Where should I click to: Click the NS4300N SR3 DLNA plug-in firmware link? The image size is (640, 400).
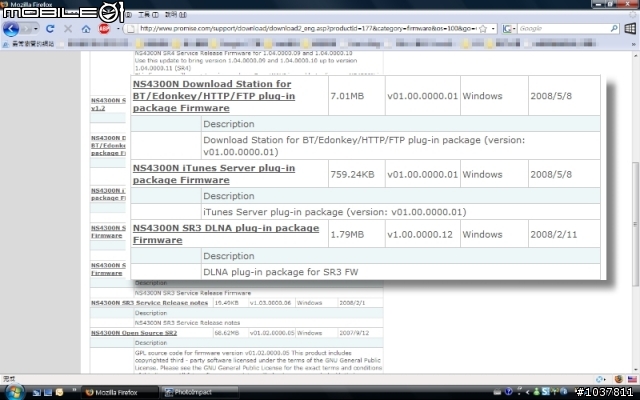(x=226, y=234)
